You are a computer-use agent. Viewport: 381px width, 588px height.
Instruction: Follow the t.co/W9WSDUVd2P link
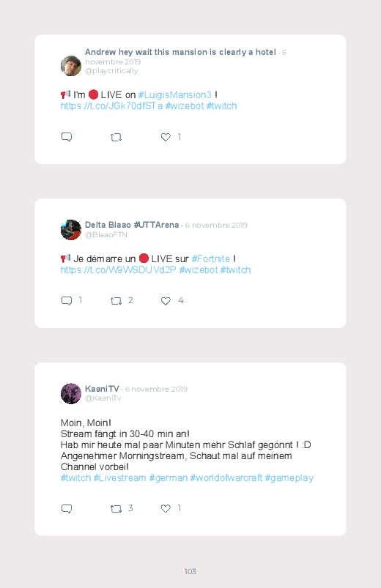click(x=118, y=270)
